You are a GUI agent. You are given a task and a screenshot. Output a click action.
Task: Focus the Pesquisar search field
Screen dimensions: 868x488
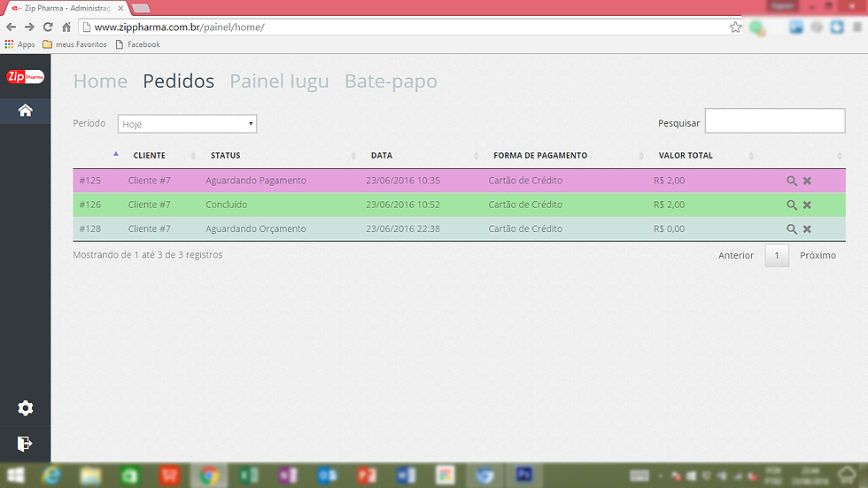coord(775,121)
